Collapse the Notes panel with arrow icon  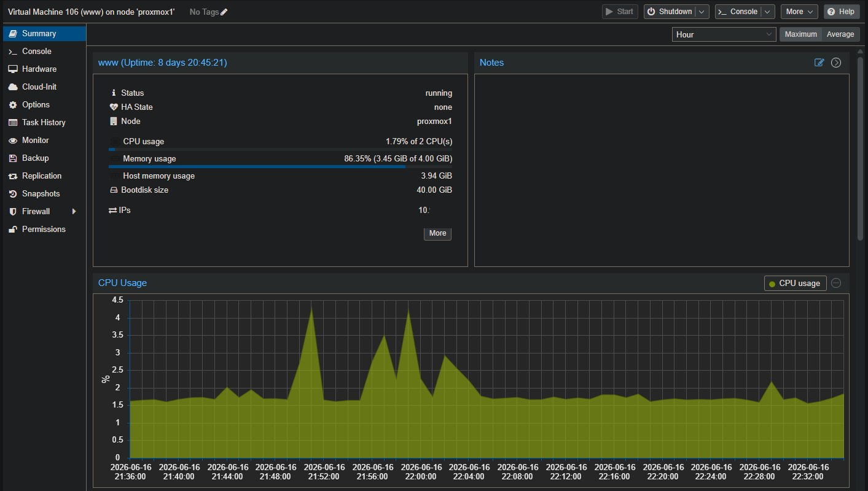pos(836,63)
